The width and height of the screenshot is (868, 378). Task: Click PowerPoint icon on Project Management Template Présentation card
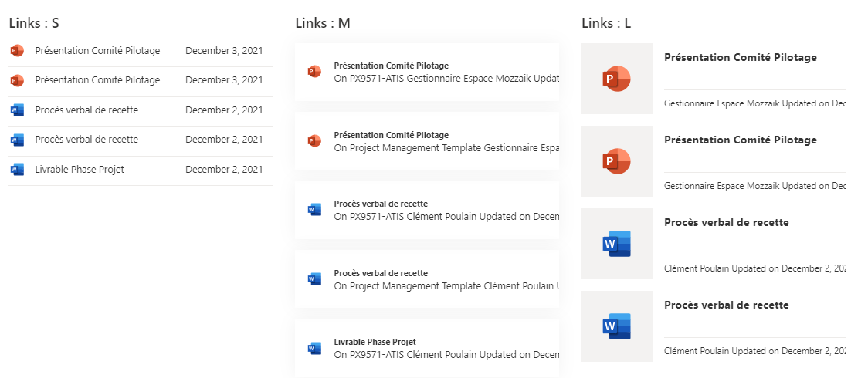(x=314, y=140)
